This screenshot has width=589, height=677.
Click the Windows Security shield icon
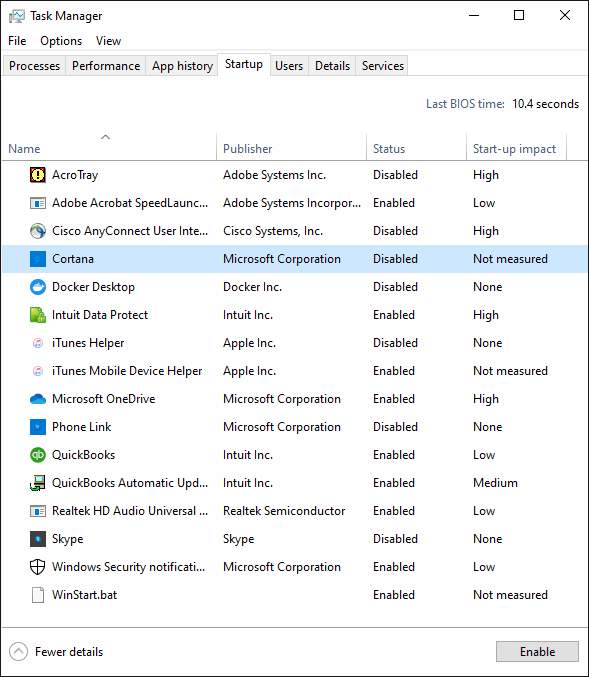(38, 567)
